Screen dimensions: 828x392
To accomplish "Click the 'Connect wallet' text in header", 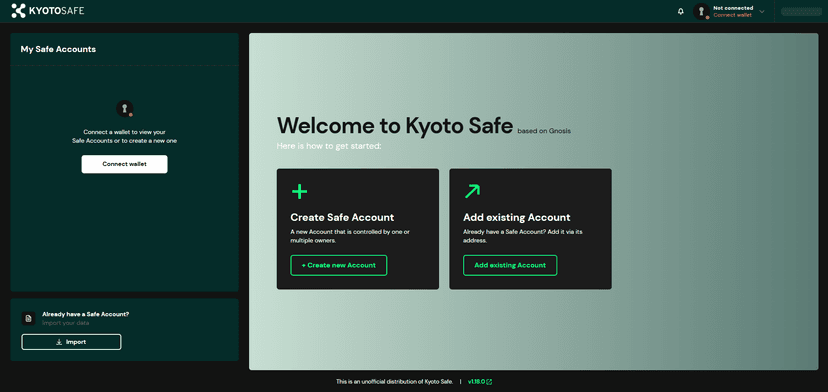I will click(x=732, y=15).
